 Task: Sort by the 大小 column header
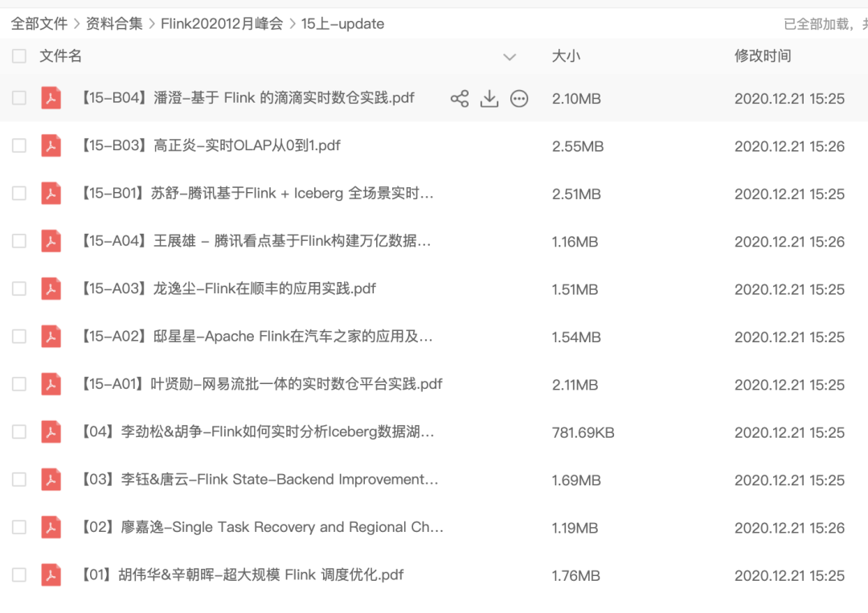point(567,56)
